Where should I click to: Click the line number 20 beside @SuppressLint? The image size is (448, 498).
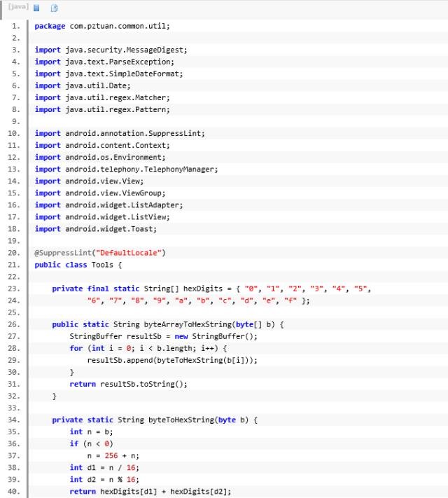click(15, 252)
